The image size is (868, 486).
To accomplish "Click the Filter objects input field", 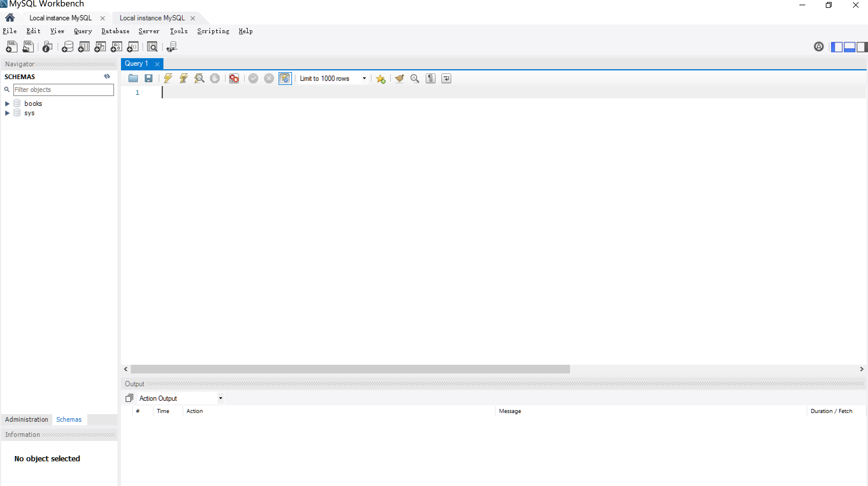I will point(63,90).
